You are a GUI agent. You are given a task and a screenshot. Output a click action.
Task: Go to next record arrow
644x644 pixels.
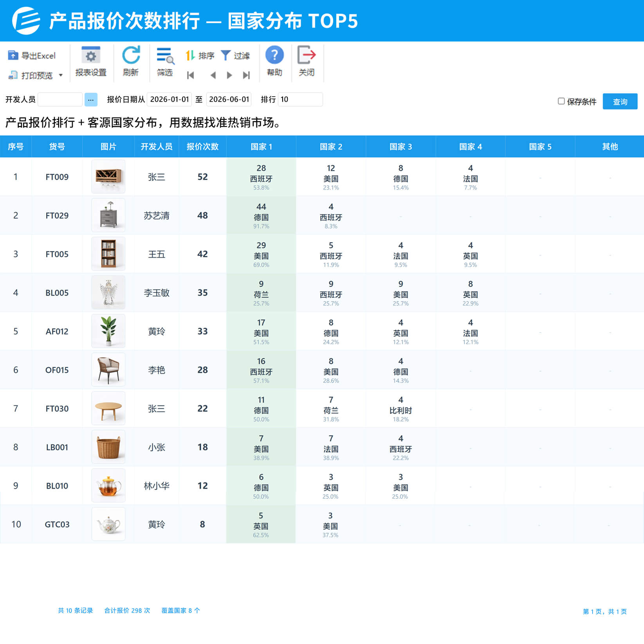click(229, 75)
